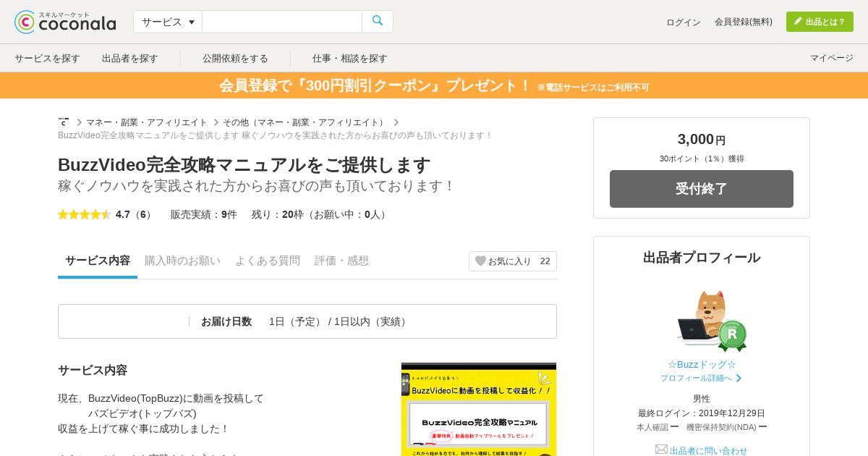Switch to よくある質問 tab
868x456 pixels.
(268, 261)
